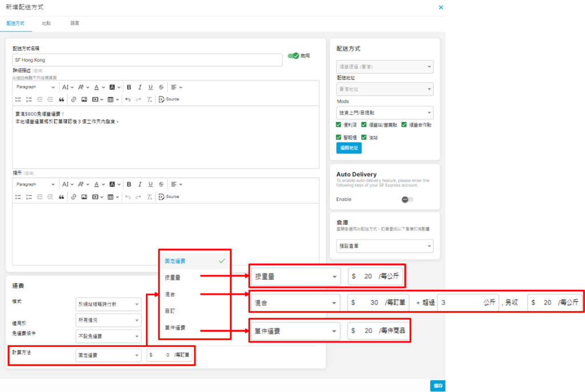The image size is (585, 392).
Task: Click the 配送方式名稱 field containing SF Hong Kong
Action: click(147, 60)
